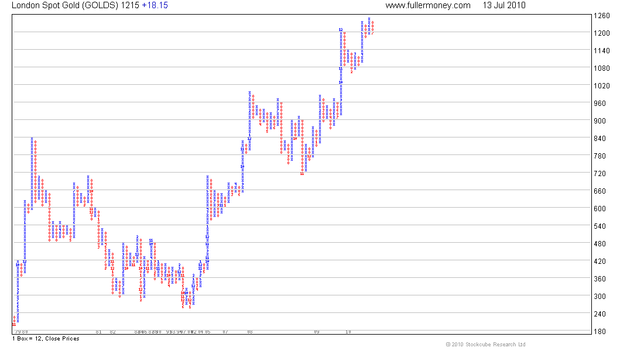Select the 10 year marker on time axis
Viewport: 644px width, 351px height.
[x=348, y=332]
